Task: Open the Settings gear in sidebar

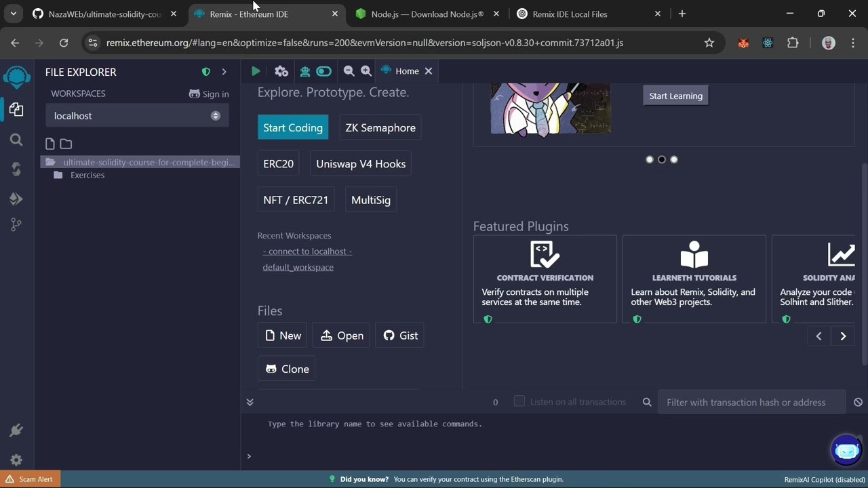Action: [16, 460]
